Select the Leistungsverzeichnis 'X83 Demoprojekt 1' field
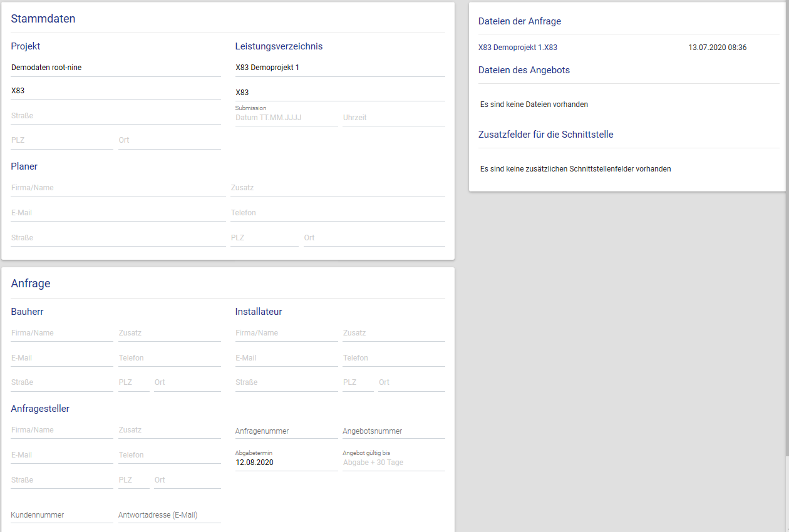The image size is (789, 532). pyautogui.click(x=340, y=68)
